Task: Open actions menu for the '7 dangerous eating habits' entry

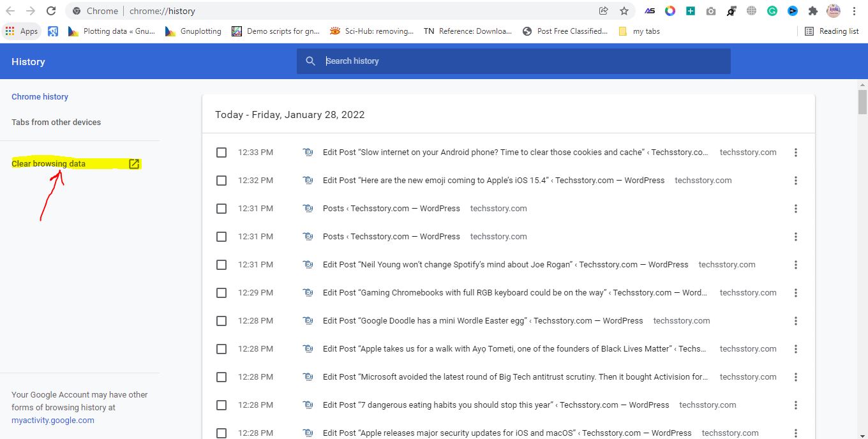Action: click(x=796, y=405)
